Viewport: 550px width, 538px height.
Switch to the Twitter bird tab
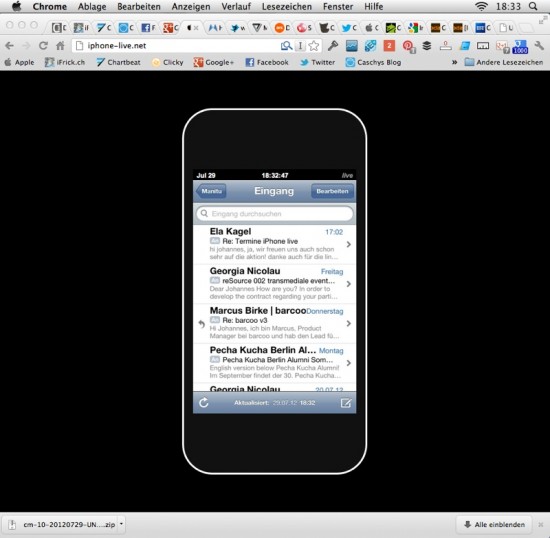349,28
